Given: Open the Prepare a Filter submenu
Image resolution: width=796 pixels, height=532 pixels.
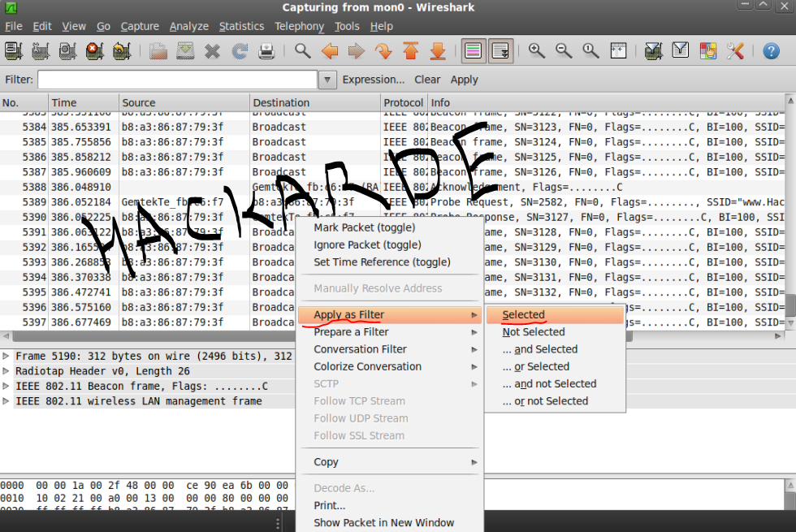Looking at the screenshot, I should 390,332.
